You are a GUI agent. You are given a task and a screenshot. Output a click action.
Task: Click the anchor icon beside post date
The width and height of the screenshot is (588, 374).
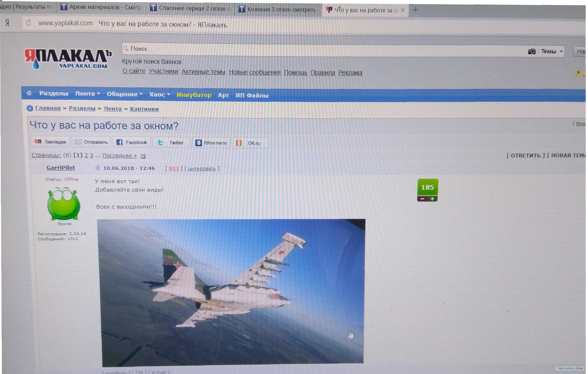[x=98, y=168]
